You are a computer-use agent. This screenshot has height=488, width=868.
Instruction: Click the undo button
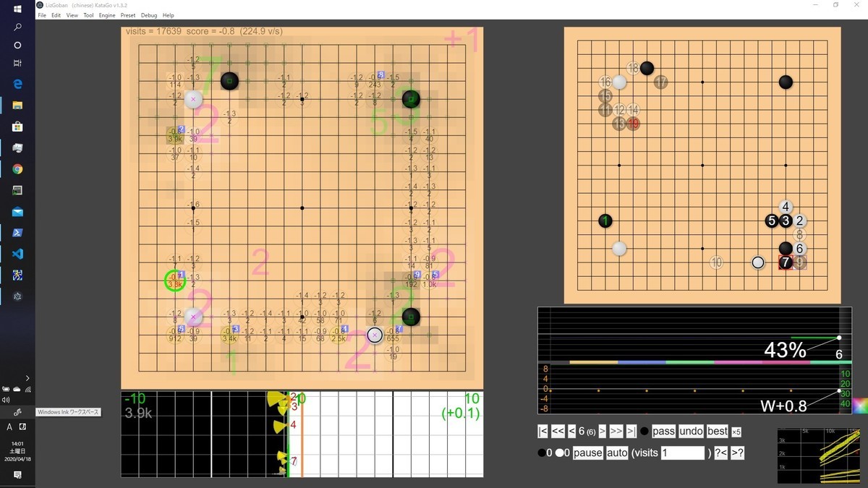tap(691, 432)
